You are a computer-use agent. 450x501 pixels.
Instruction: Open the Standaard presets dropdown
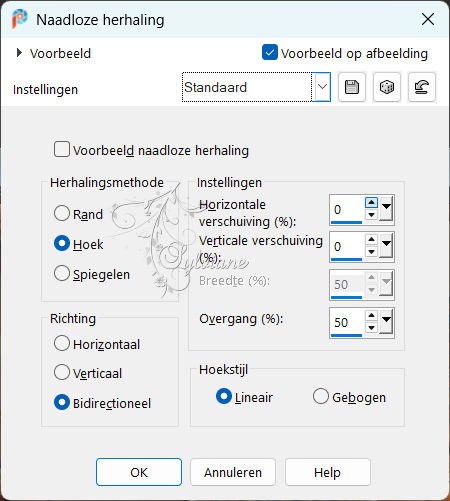pos(322,87)
